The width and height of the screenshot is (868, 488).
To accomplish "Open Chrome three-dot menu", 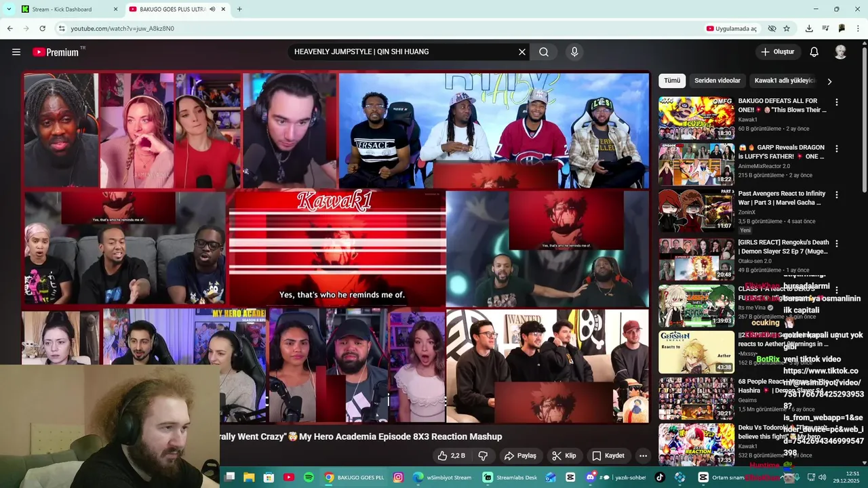I will pyautogui.click(x=859, y=28).
